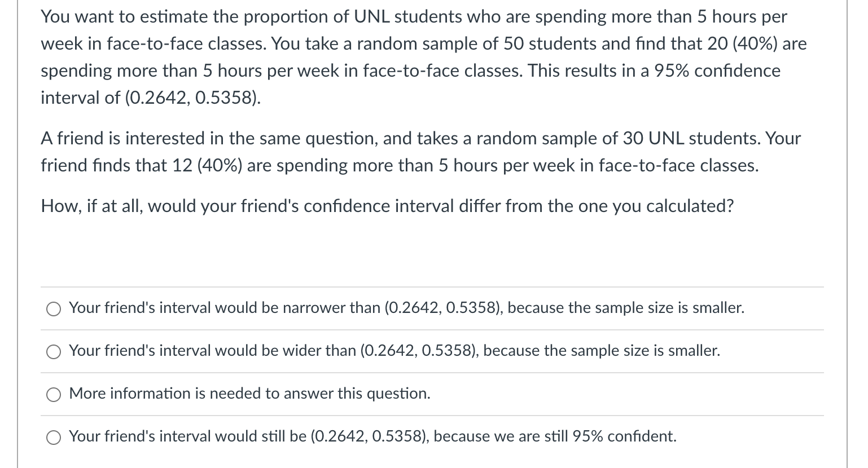Click the answer label text mentioning "wider than"

coord(394,351)
